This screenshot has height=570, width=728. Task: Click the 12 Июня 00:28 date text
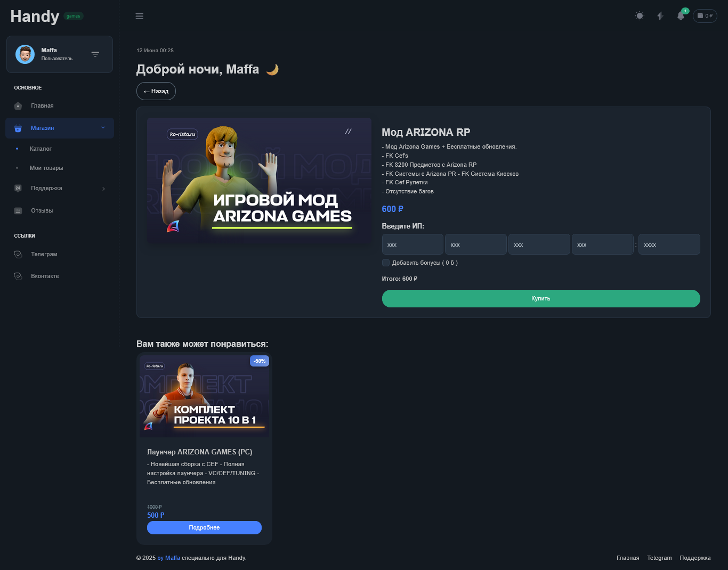(x=155, y=51)
